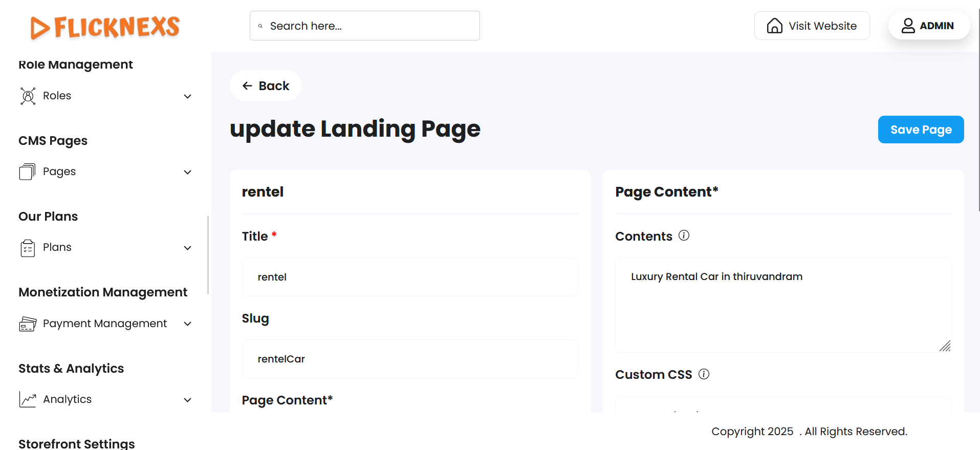Click the magnifier icon in search box
This screenshot has width=980, height=450.
(260, 26)
